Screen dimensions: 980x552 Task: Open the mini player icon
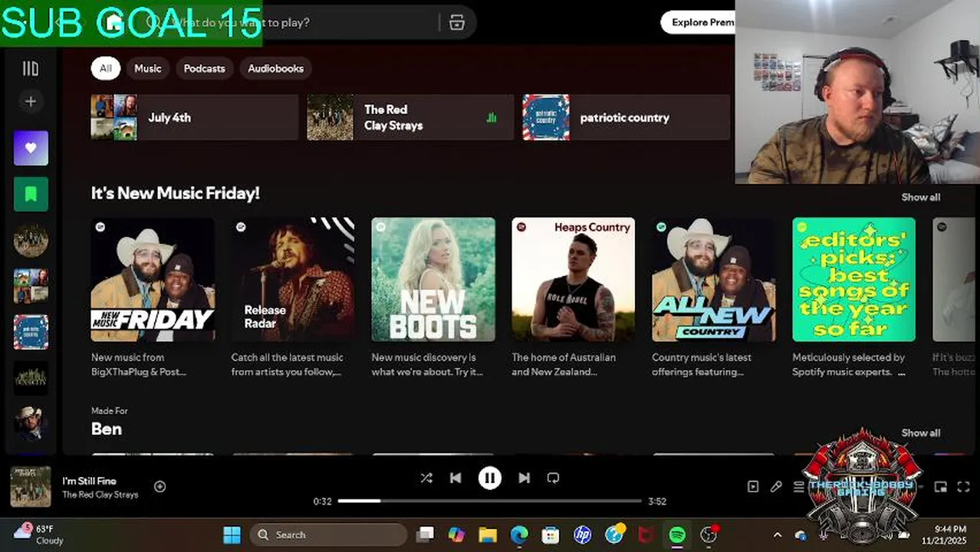click(941, 486)
